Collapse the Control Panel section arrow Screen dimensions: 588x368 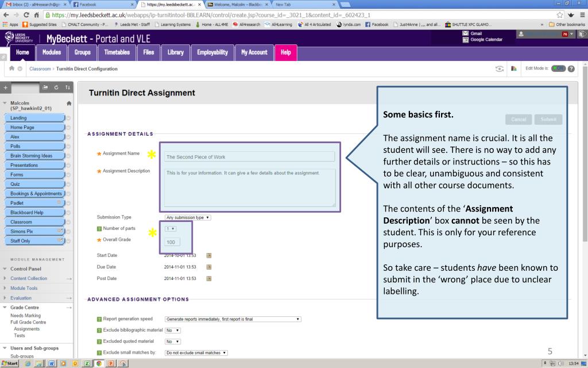5,269
